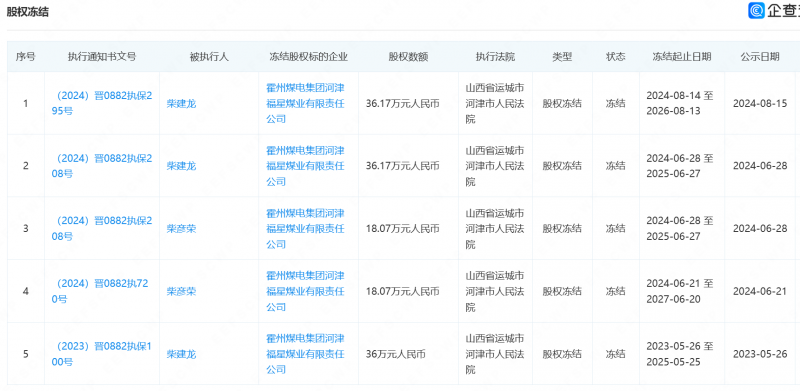Click 股权冻结 type cell in row 3
This screenshot has width=800, height=391.
pyautogui.click(x=562, y=229)
